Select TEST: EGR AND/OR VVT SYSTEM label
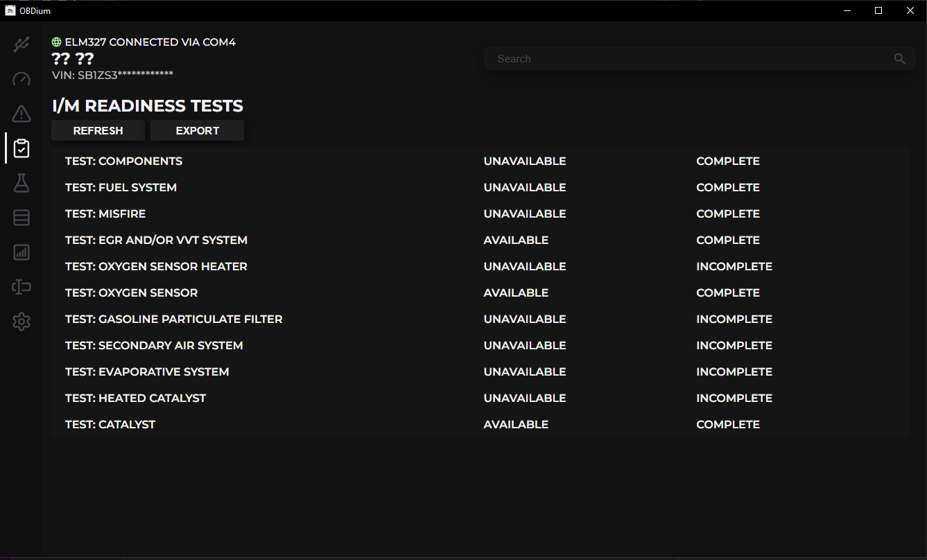 click(x=156, y=240)
